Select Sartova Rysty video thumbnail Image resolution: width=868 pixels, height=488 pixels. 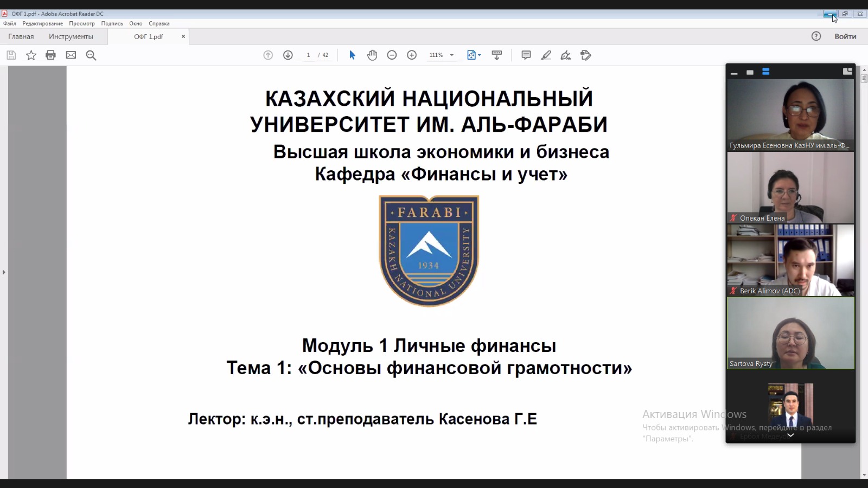790,333
